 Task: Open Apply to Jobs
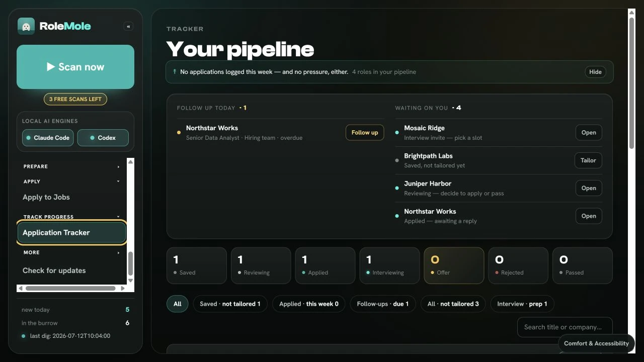(71, 197)
